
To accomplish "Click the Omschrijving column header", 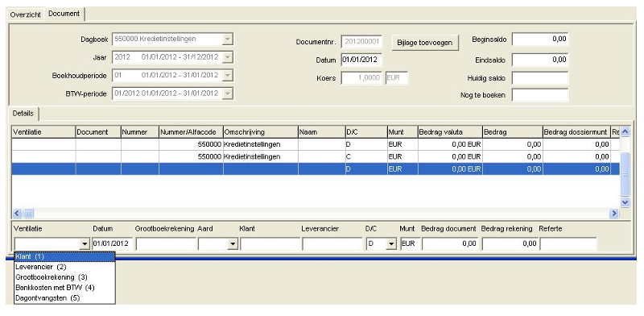I will (260, 132).
